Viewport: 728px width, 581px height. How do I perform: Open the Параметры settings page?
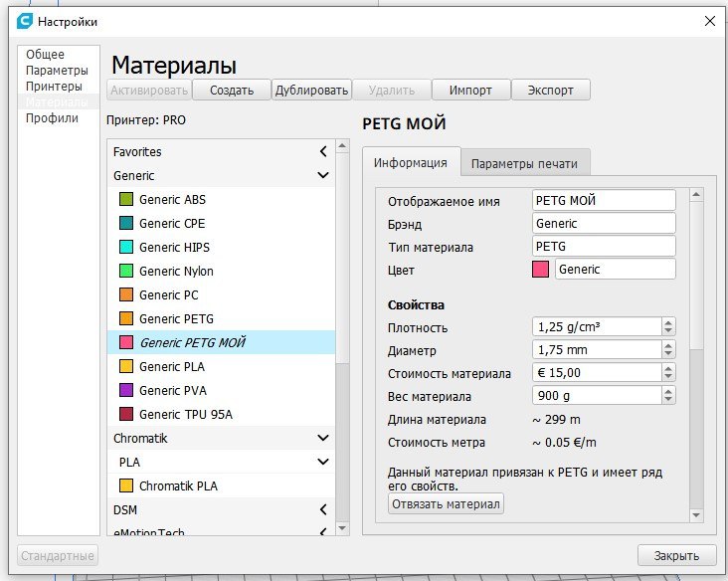[57, 70]
